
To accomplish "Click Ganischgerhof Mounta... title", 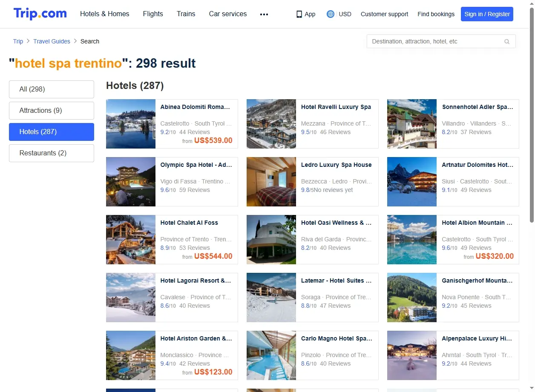I will (x=477, y=281).
